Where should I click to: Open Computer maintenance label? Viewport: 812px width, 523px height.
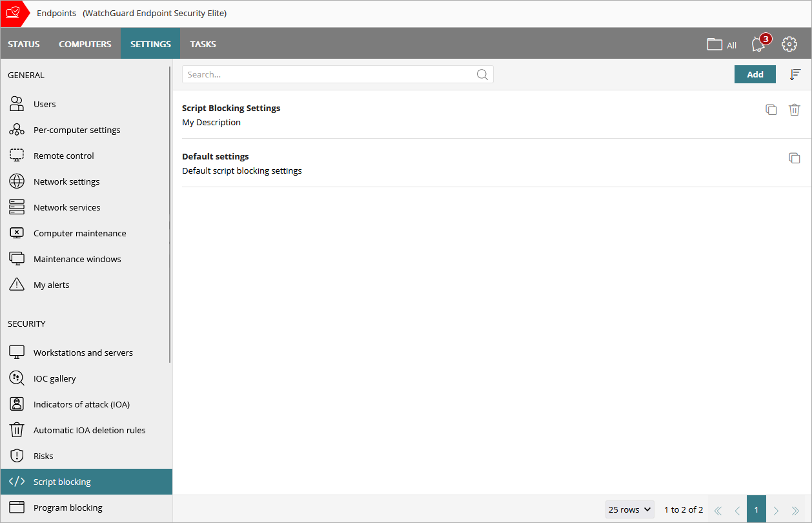[80, 233]
